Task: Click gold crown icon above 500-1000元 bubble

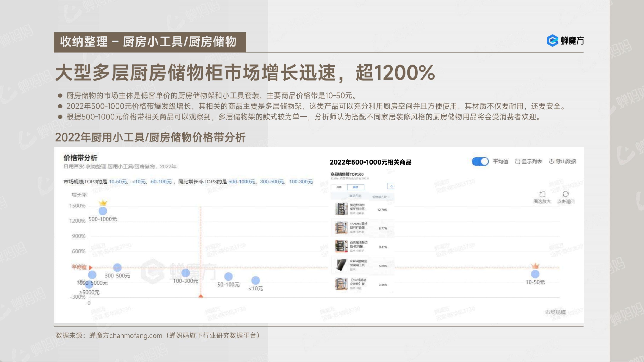Action: (103, 203)
